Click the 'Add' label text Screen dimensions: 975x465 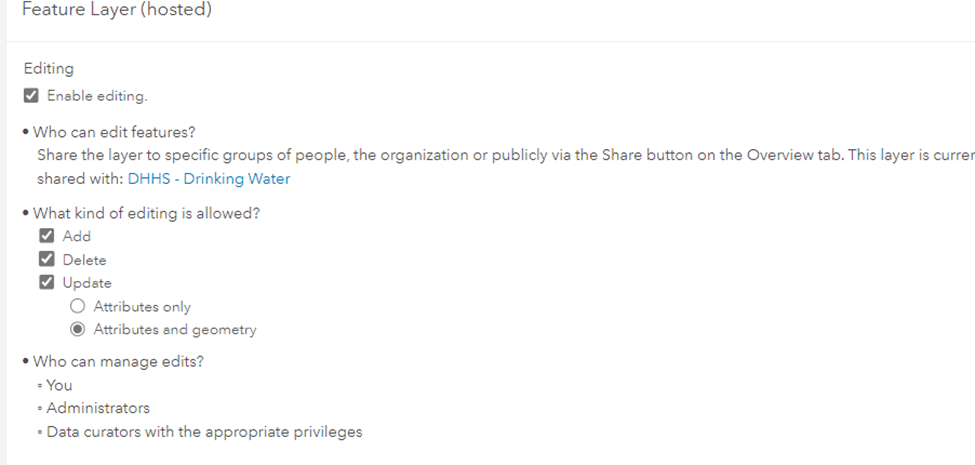[x=77, y=236]
